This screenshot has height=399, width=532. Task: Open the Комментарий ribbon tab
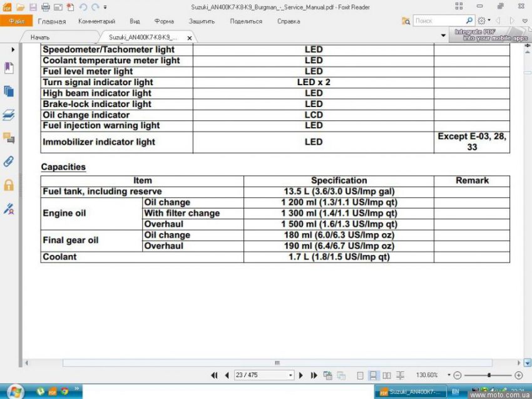(96, 21)
